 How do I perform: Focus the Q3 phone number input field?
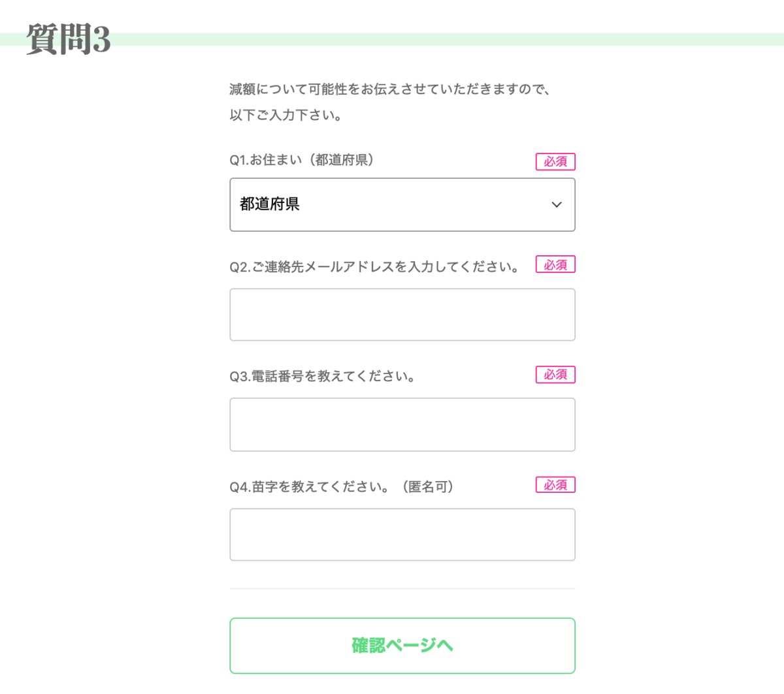point(402,424)
